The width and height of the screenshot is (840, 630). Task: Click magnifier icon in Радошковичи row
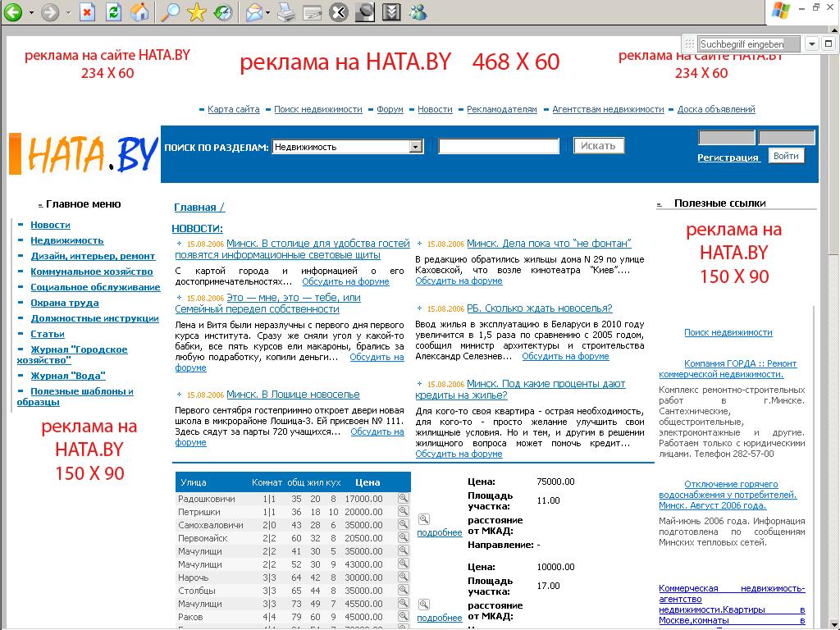[404, 498]
